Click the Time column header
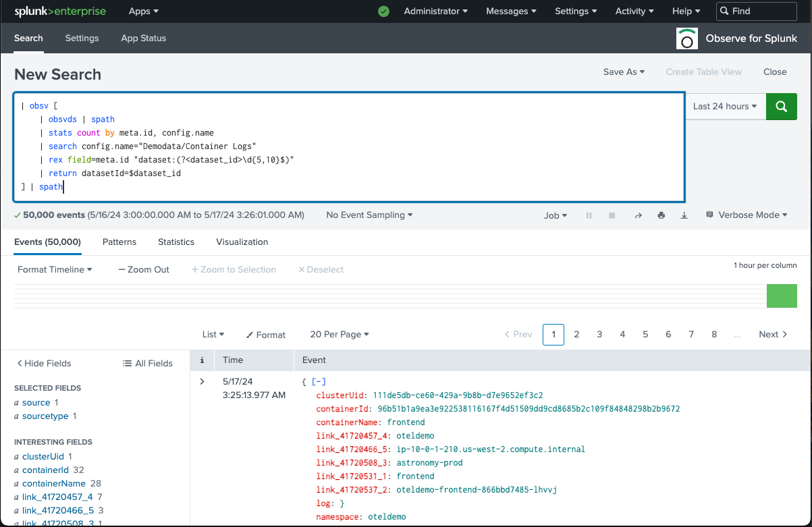Image resolution: width=812 pixels, height=527 pixels. (233, 360)
